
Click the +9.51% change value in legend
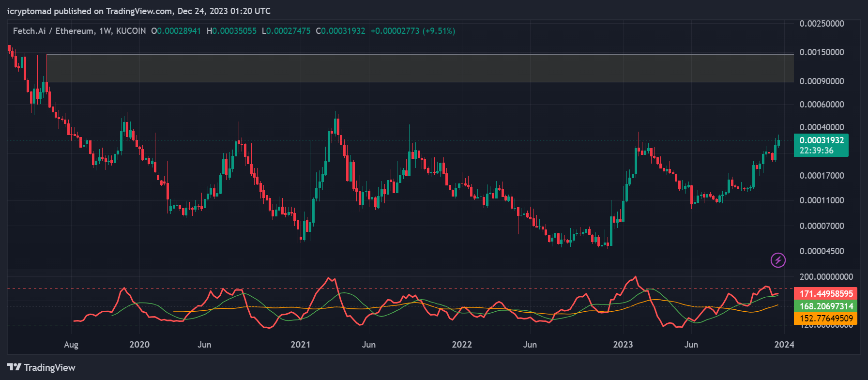(x=439, y=31)
